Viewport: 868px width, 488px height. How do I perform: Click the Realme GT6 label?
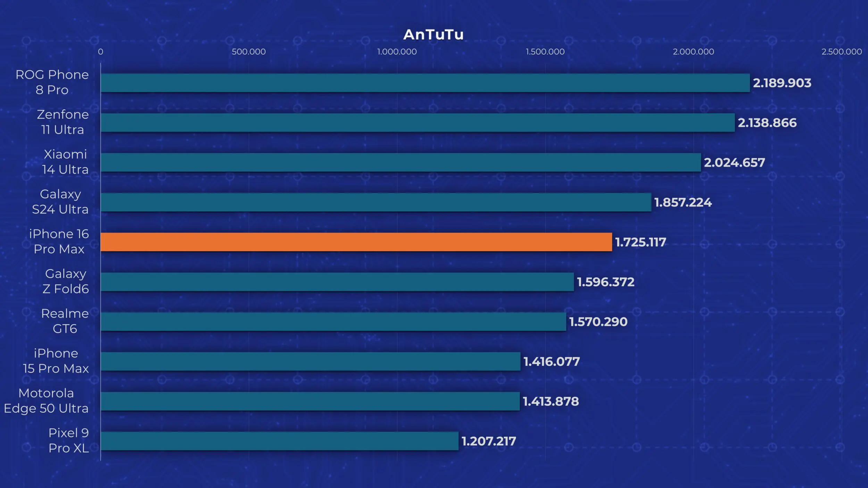pos(65,321)
